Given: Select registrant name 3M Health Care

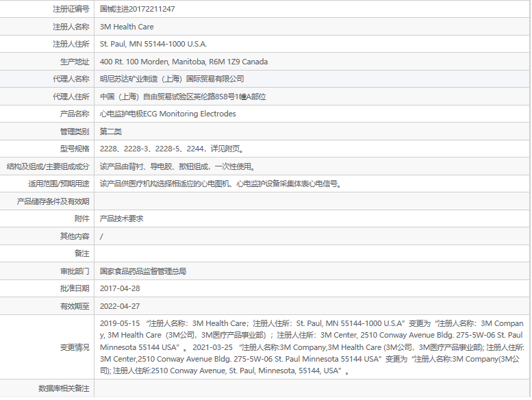Looking at the screenshot, I should click(x=127, y=27).
